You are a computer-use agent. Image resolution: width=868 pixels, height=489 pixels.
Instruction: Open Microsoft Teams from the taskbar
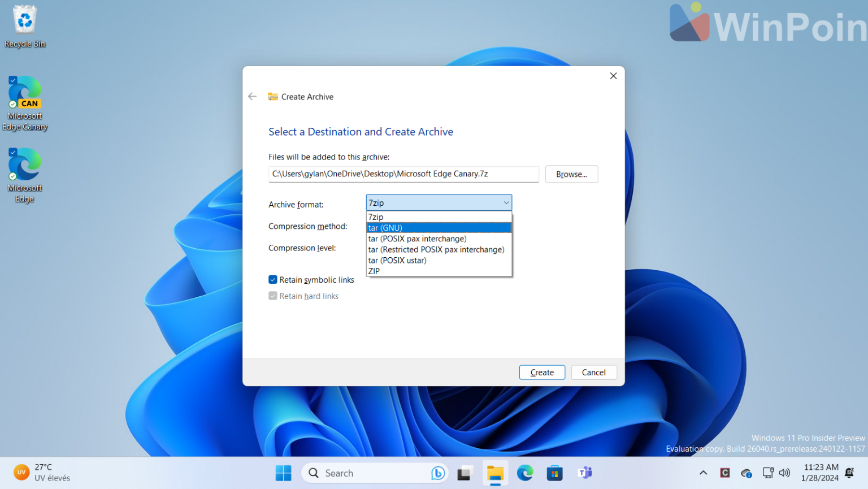point(585,473)
